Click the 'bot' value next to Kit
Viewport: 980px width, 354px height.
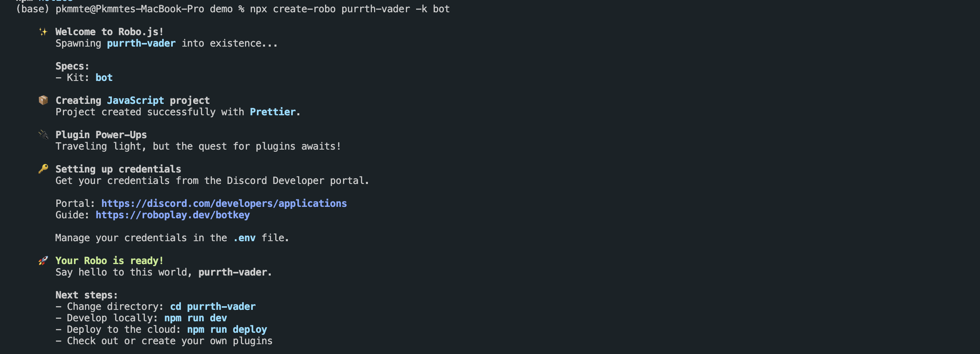coord(104,78)
